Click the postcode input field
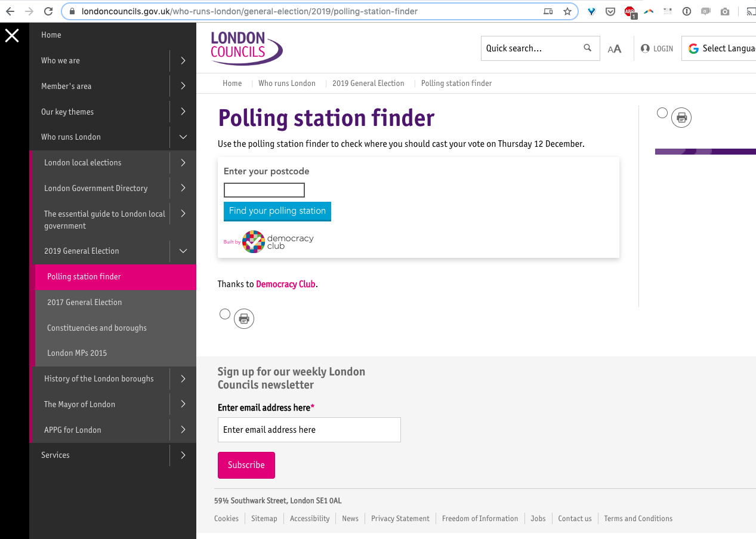The width and height of the screenshot is (756, 539). click(264, 190)
